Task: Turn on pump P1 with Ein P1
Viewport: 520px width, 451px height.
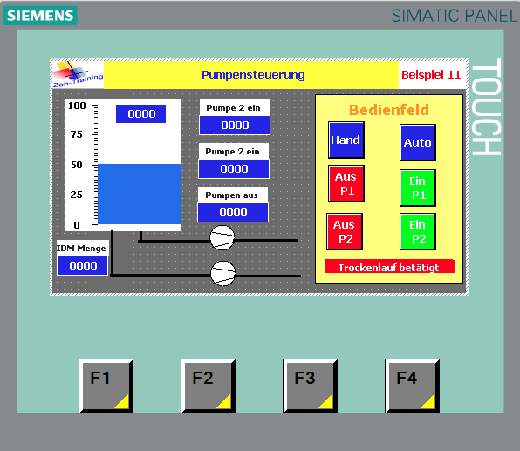Action: click(418, 188)
